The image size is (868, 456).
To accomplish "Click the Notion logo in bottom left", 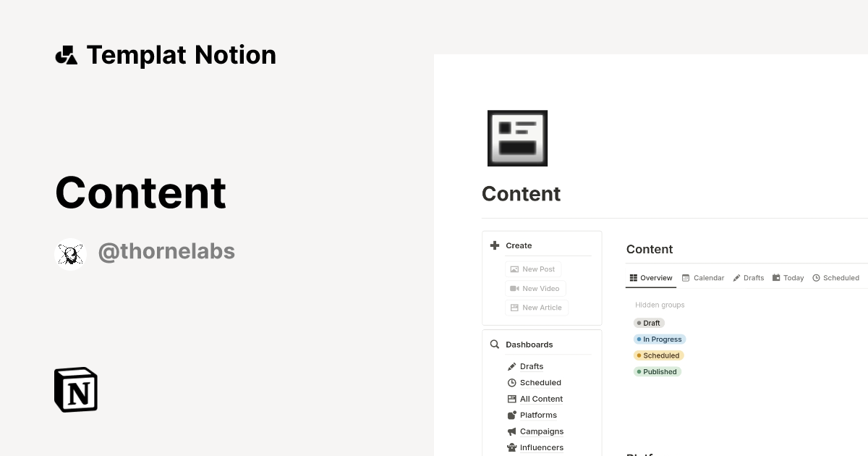I will click(75, 389).
